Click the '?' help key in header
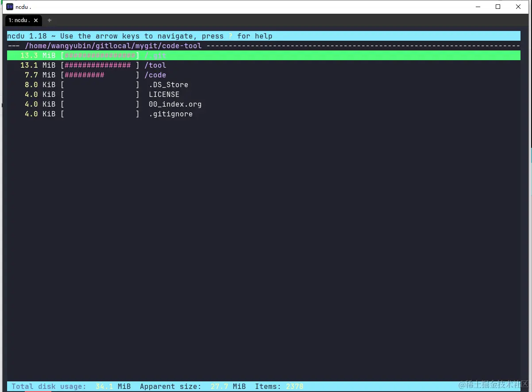The image size is (532, 392). (x=231, y=36)
